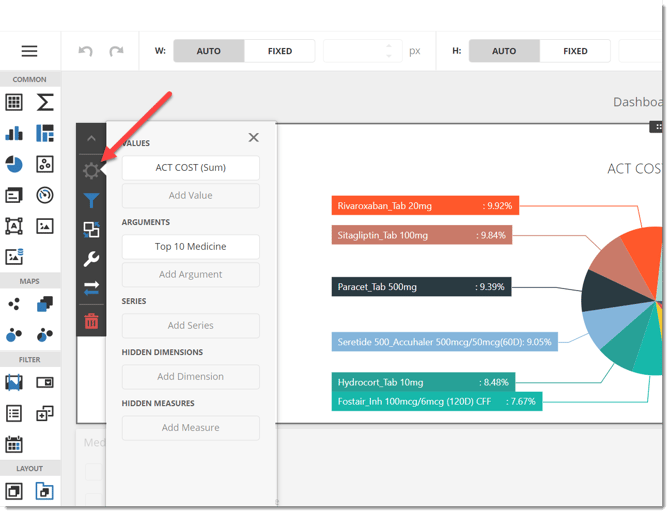Add a Gauge item from toolbox
670x514 pixels.
click(x=45, y=195)
